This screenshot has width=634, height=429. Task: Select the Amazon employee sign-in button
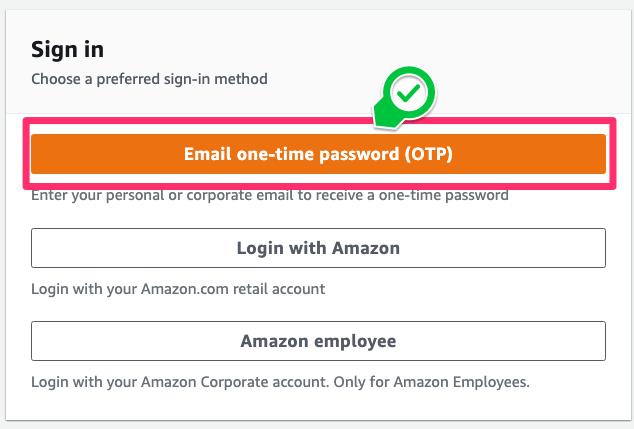tap(318, 341)
